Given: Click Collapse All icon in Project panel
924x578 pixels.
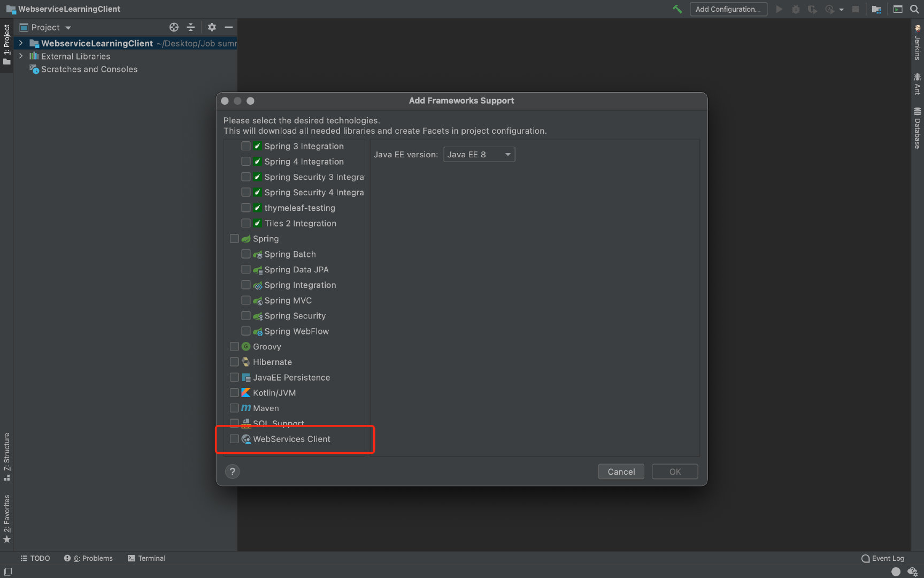Looking at the screenshot, I should tap(191, 27).
